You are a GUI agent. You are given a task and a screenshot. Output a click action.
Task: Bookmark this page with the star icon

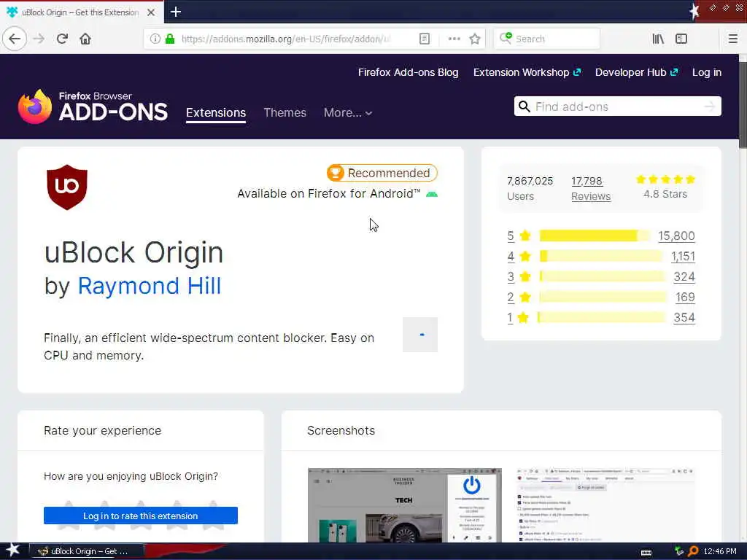click(x=475, y=39)
